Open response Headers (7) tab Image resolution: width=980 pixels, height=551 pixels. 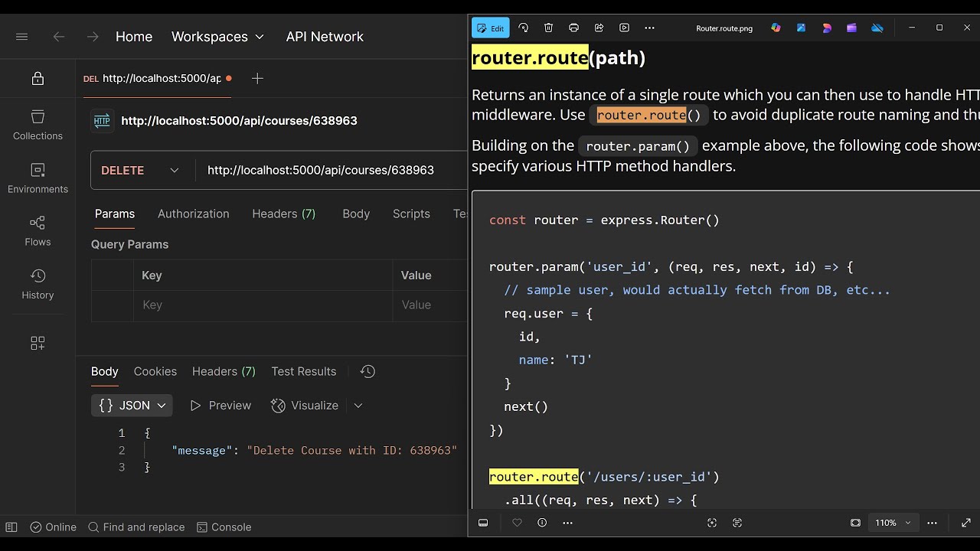coord(224,371)
